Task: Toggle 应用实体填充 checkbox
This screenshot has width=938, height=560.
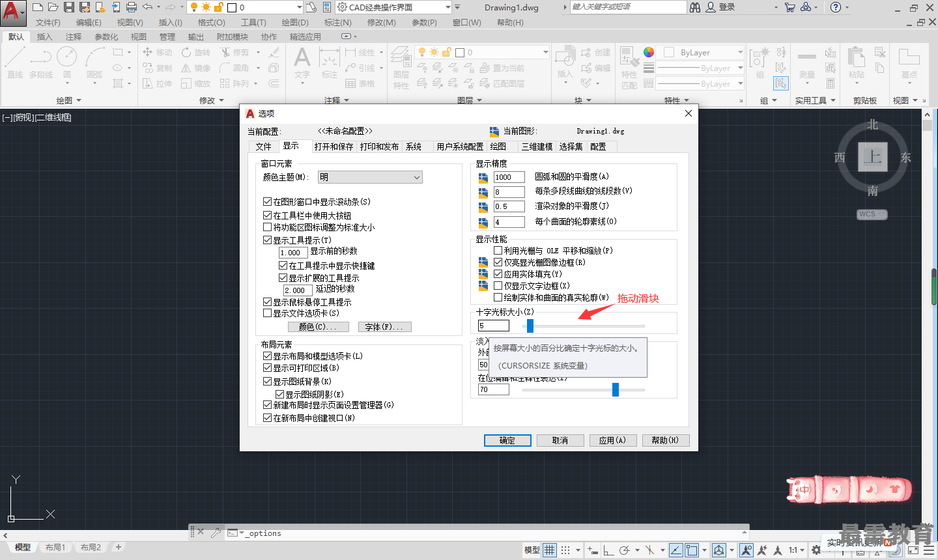Action: (x=498, y=274)
